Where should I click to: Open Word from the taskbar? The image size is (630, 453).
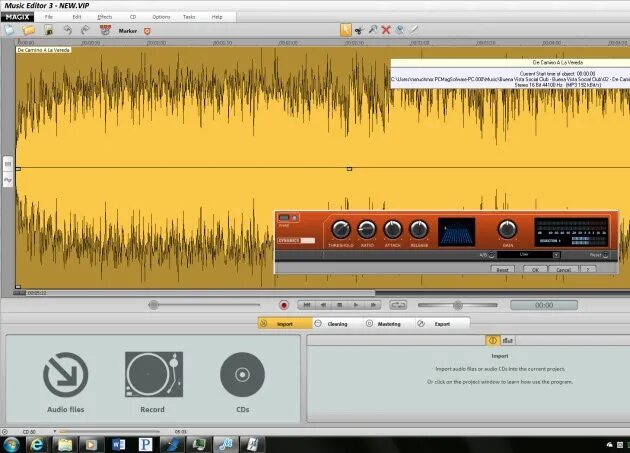119,444
